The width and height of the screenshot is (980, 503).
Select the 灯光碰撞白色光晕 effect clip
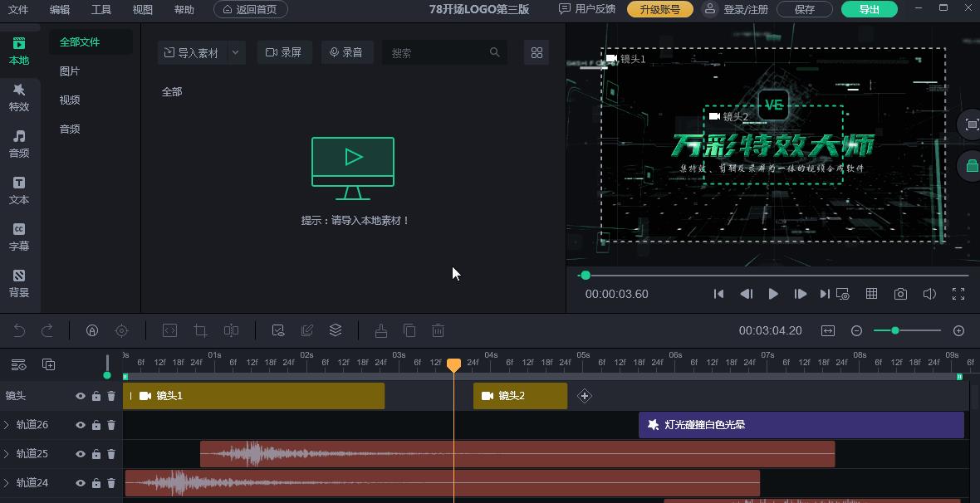pos(801,425)
